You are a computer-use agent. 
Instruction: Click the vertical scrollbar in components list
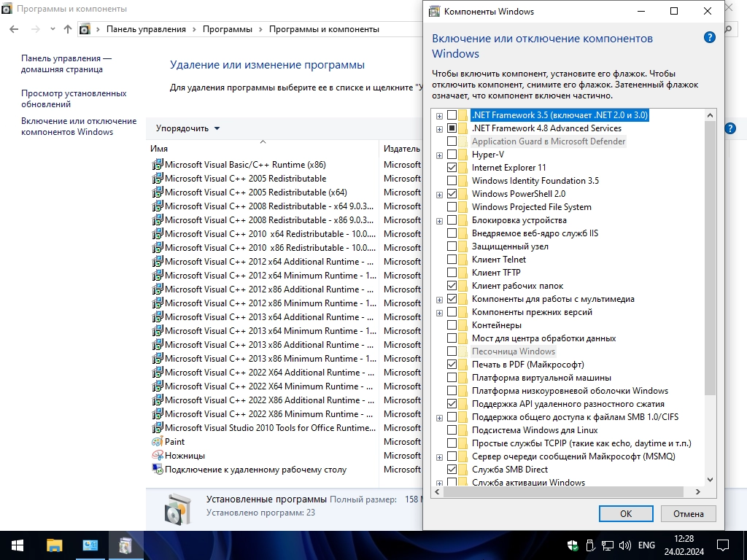[x=710, y=258]
